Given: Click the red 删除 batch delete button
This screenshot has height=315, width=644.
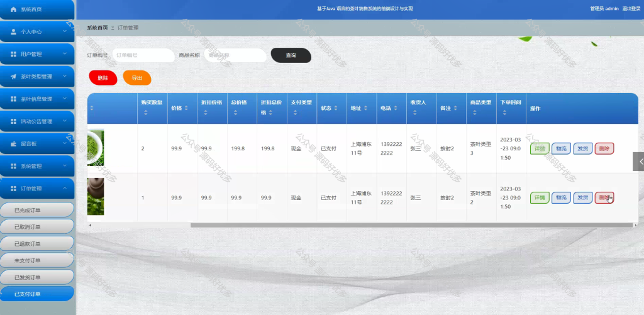Looking at the screenshot, I should 103,78.
